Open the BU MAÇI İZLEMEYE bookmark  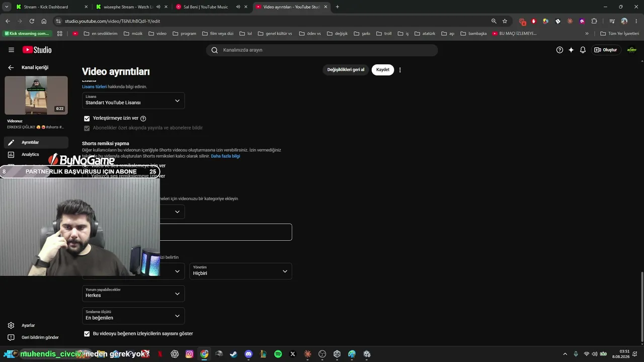(x=514, y=34)
